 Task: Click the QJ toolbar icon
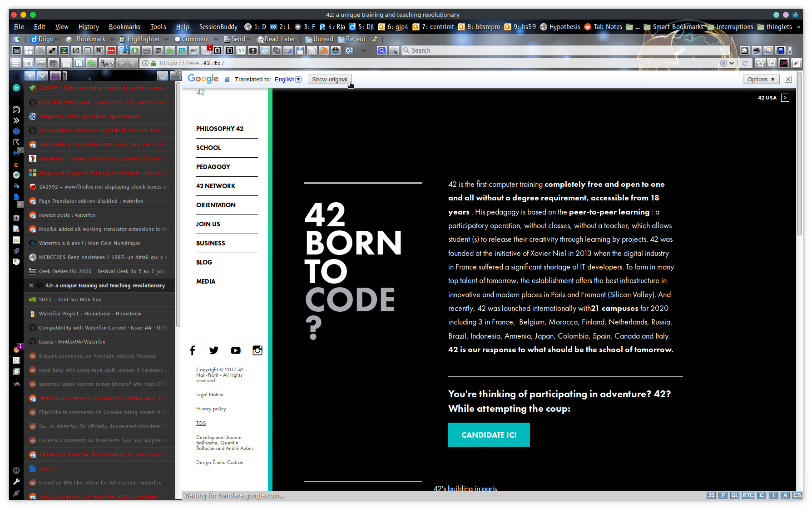349,50
